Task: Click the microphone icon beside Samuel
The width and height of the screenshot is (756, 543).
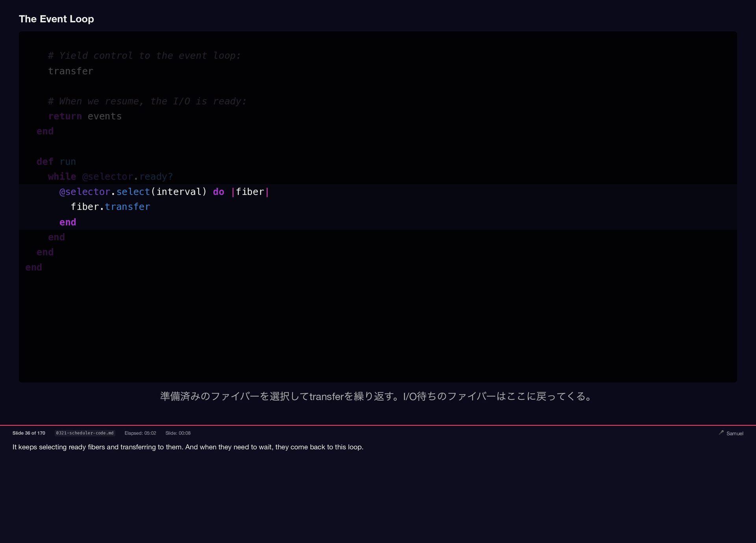Action: 721,432
